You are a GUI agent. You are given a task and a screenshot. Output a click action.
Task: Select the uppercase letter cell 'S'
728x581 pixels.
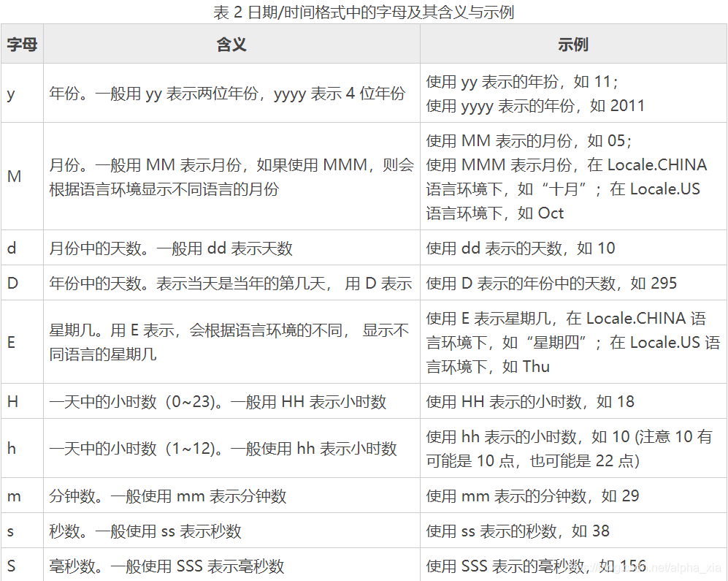coord(22,565)
